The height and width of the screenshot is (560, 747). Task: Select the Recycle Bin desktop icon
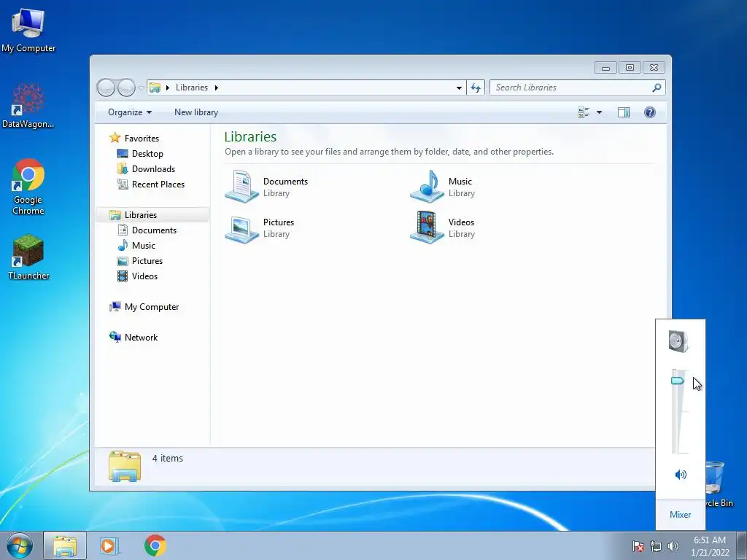719,484
